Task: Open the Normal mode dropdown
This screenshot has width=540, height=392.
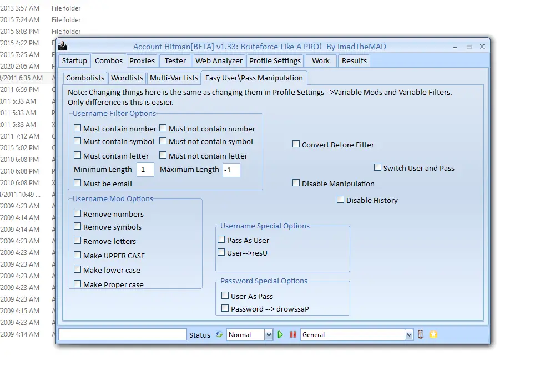Action: click(x=268, y=334)
